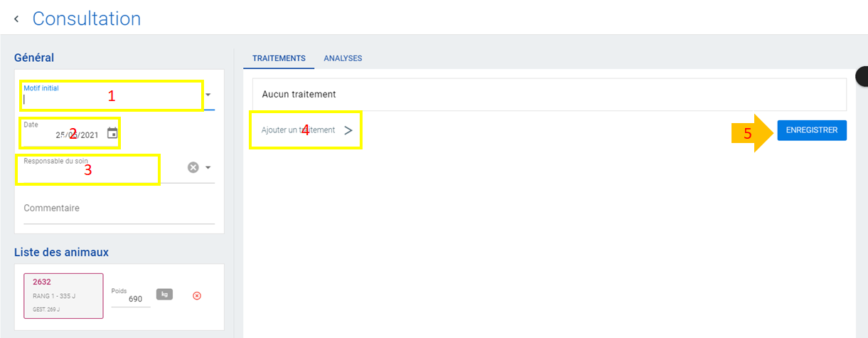Click the Date input field
This screenshot has height=338, width=868.
click(x=64, y=133)
